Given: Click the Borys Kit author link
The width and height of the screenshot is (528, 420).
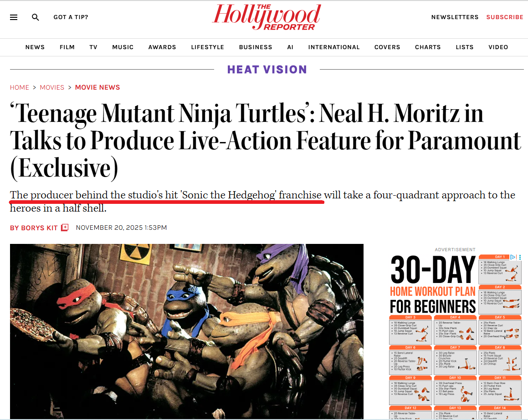Looking at the screenshot, I should pyautogui.click(x=34, y=228).
